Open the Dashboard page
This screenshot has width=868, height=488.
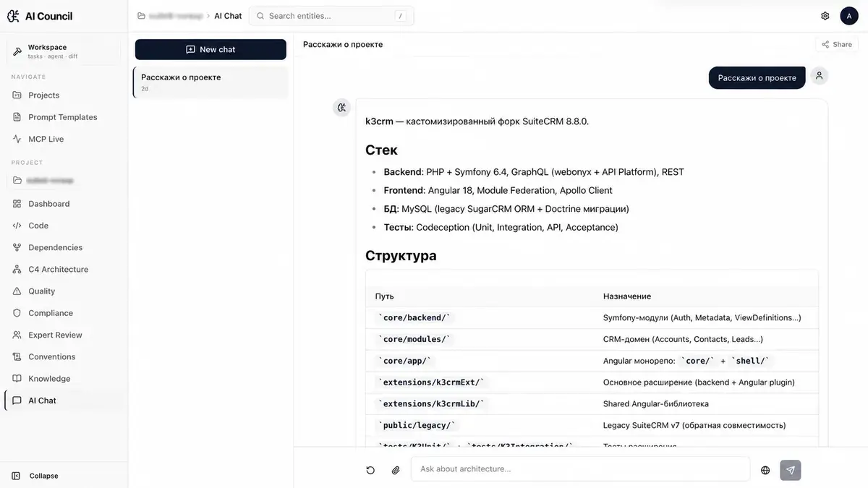(x=49, y=204)
